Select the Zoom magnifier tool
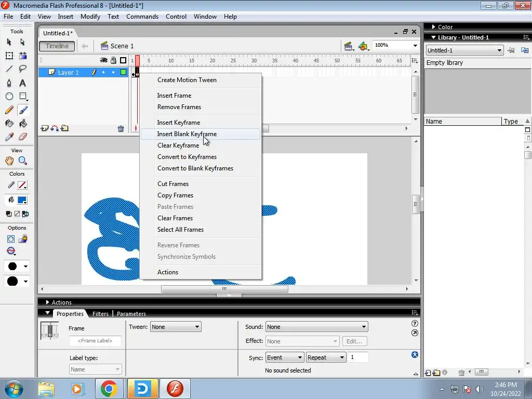Screen dimensions: 532x399 click(22, 161)
